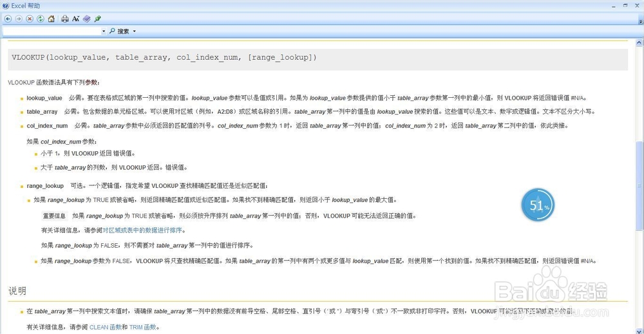This screenshot has width=644, height=334.
Task: Refresh the help page
Action: (x=40, y=19)
